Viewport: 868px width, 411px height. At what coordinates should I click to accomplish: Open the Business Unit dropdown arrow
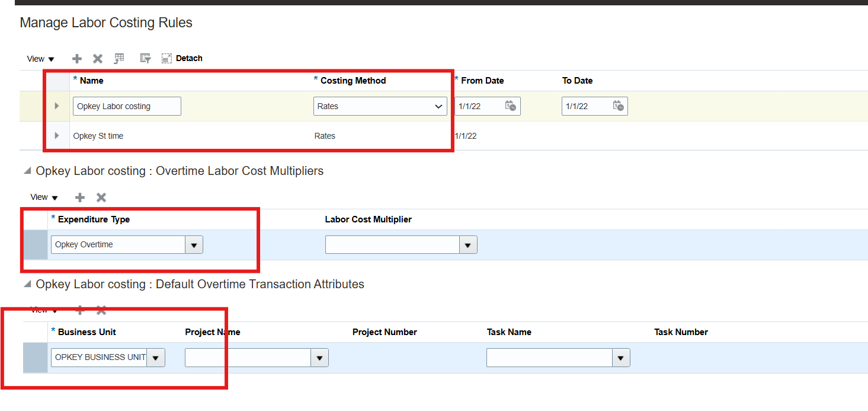pos(156,358)
